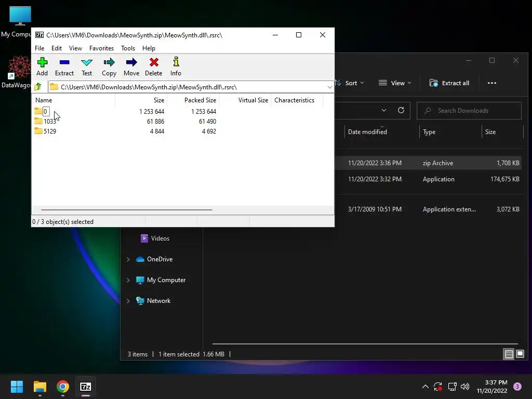Click the Copy toolbar icon in 7-Zip
Viewport: 532px width, 399px height.
[109, 66]
